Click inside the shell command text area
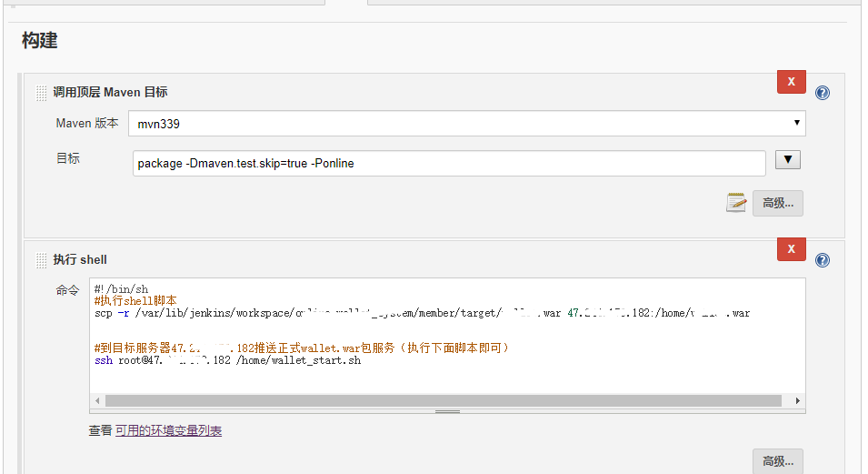The image size is (868, 474). (447, 336)
